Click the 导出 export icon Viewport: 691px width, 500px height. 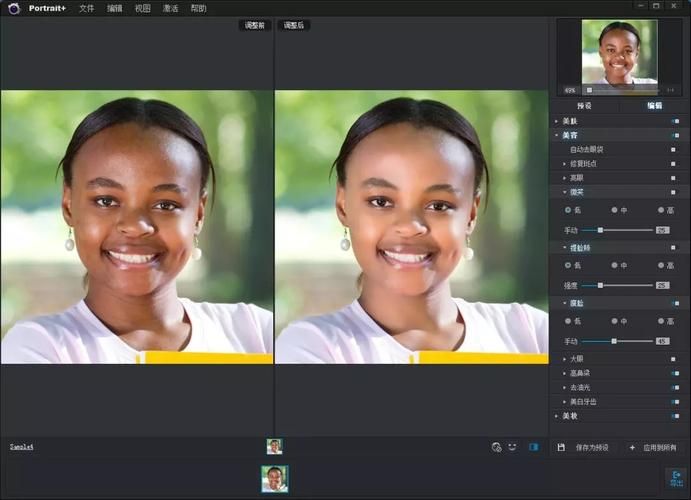point(676,478)
